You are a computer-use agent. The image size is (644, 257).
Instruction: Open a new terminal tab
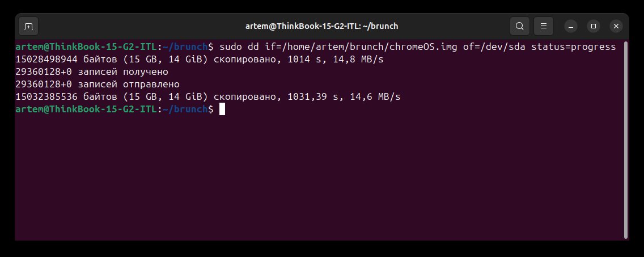point(28,26)
